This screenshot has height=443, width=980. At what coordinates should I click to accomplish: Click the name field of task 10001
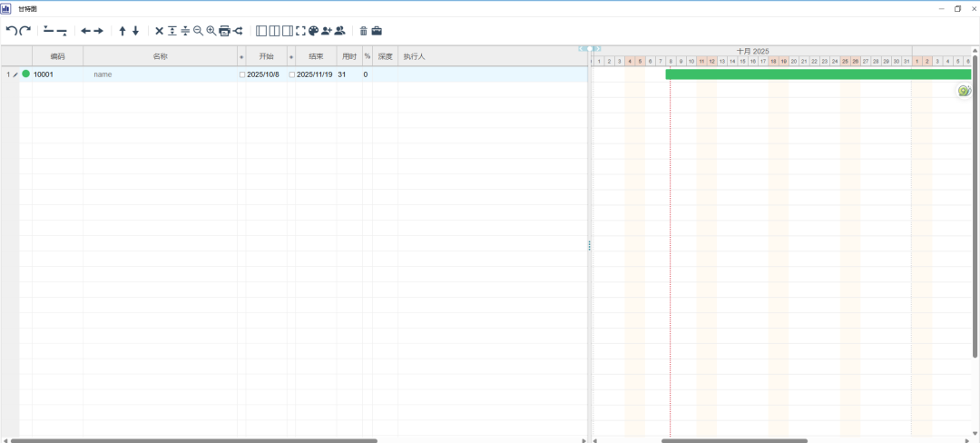click(x=159, y=74)
